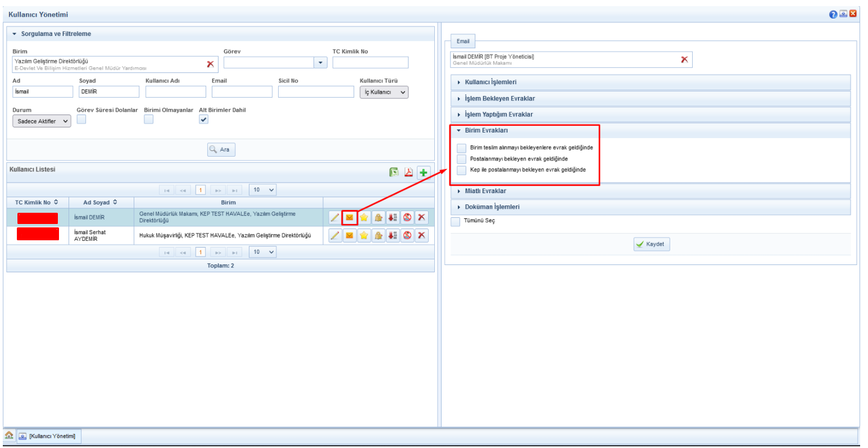
Task: Click the Ara search button
Action: click(x=221, y=150)
